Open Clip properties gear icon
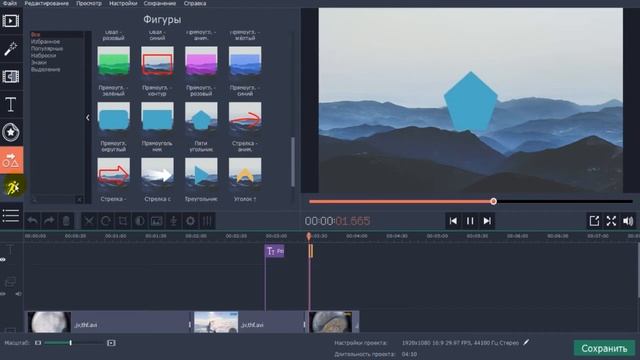The height and width of the screenshot is (360, 640). click(190, 221)
